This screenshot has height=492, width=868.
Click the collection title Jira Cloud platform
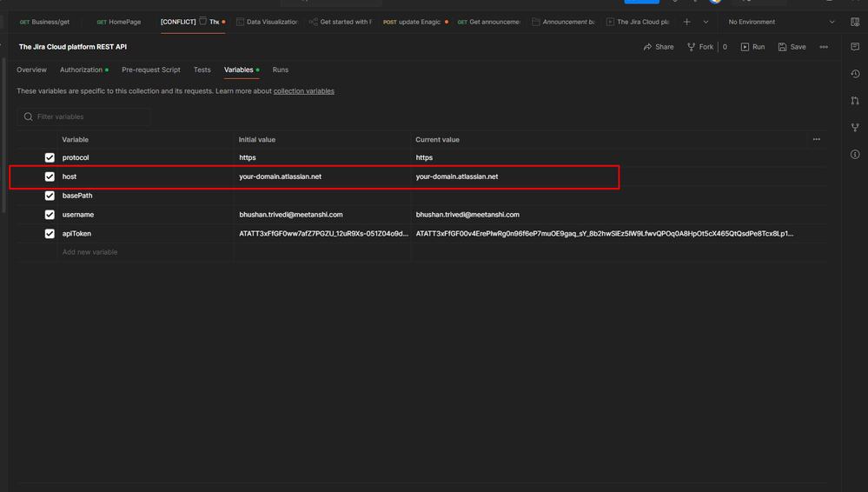[x=72, y=47]
